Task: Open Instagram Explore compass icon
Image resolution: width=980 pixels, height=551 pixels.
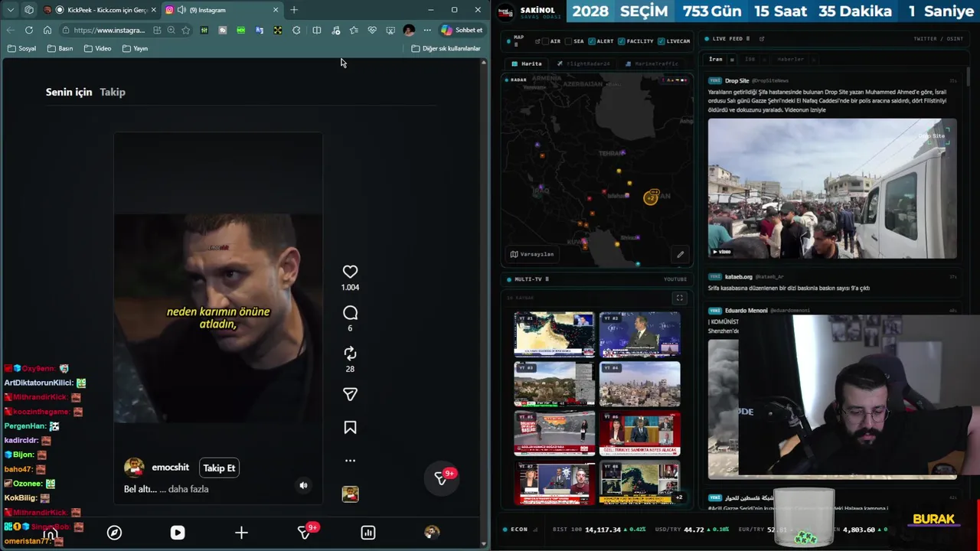Action: 114,533
